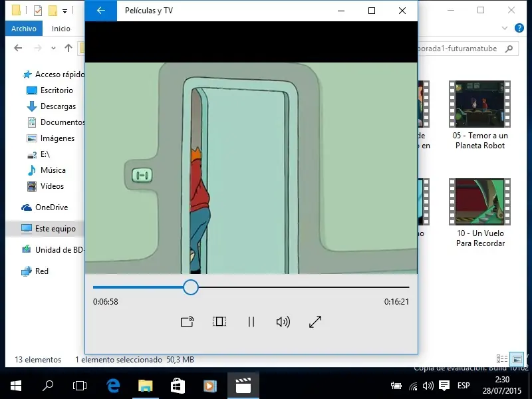
Task: Pause the video playback
Action: point(251,322)
